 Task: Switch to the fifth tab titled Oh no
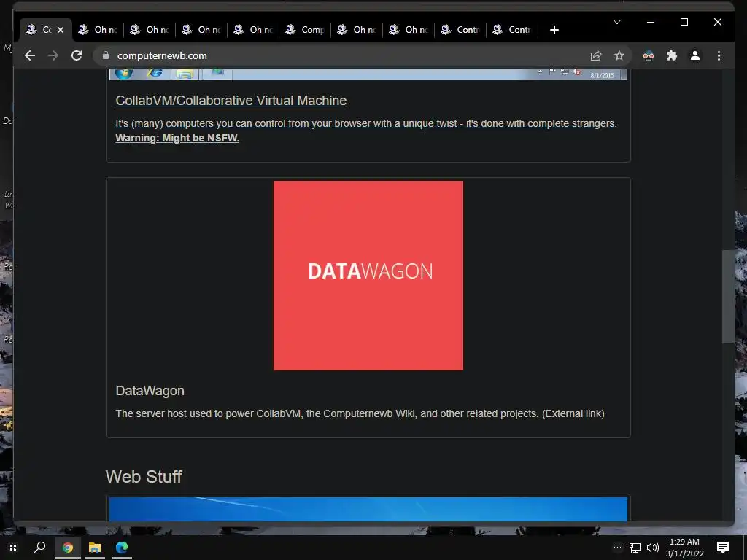click(x=253, y=30)
